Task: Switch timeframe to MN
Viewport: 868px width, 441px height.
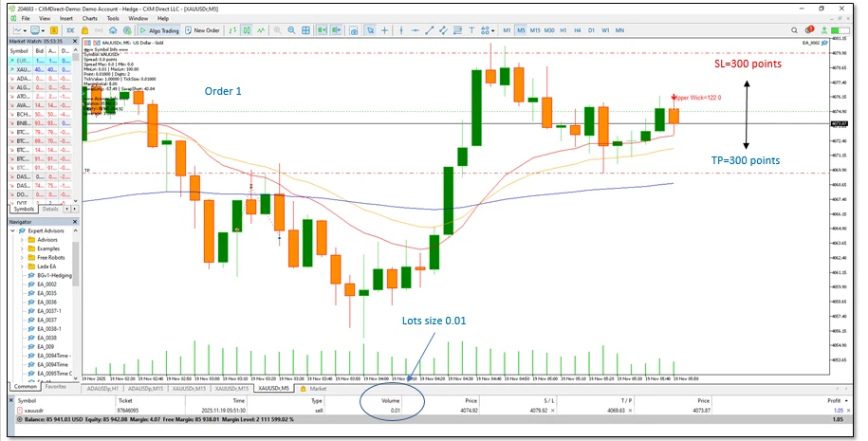Action: 619,30
